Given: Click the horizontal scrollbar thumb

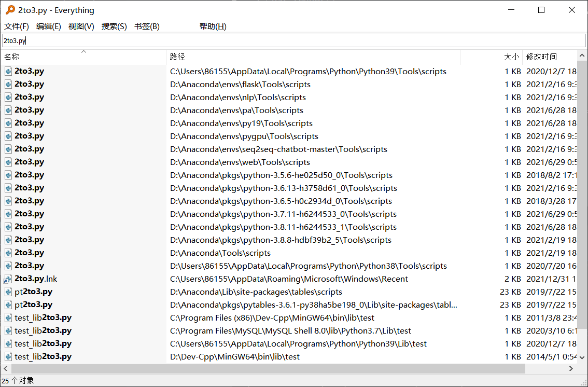Looking at the screenshot, I should click(x=268, y=369).
